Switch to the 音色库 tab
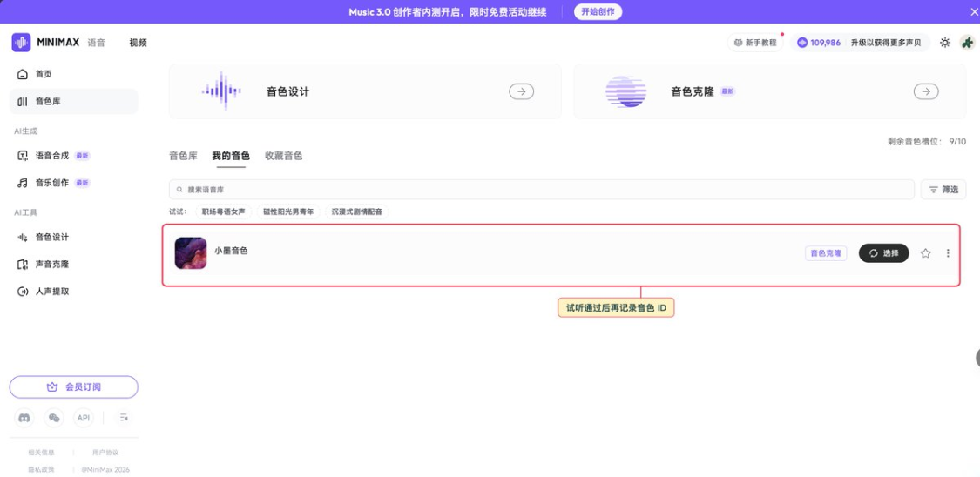This screenshot has width=980, height=477. pyautogui.click(x=183, y=156)
